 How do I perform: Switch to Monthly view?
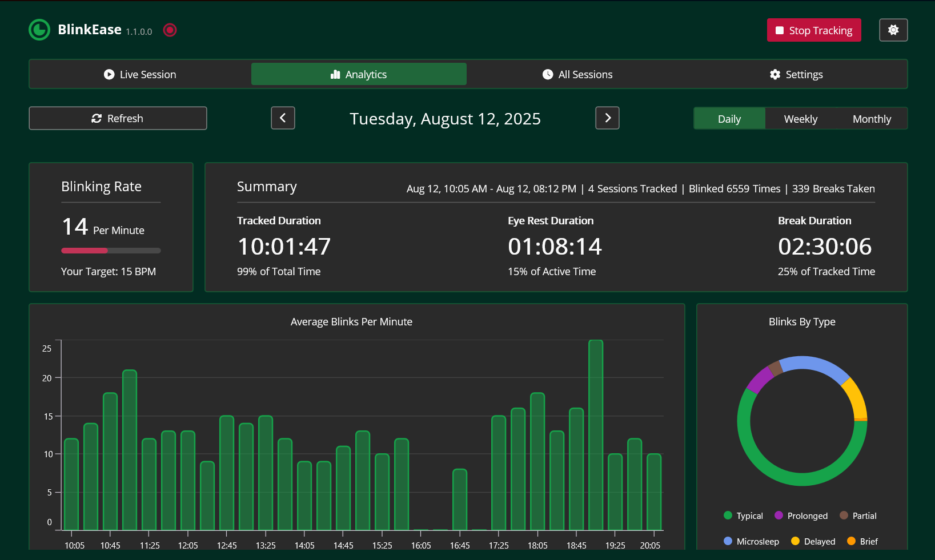point(872,119)
